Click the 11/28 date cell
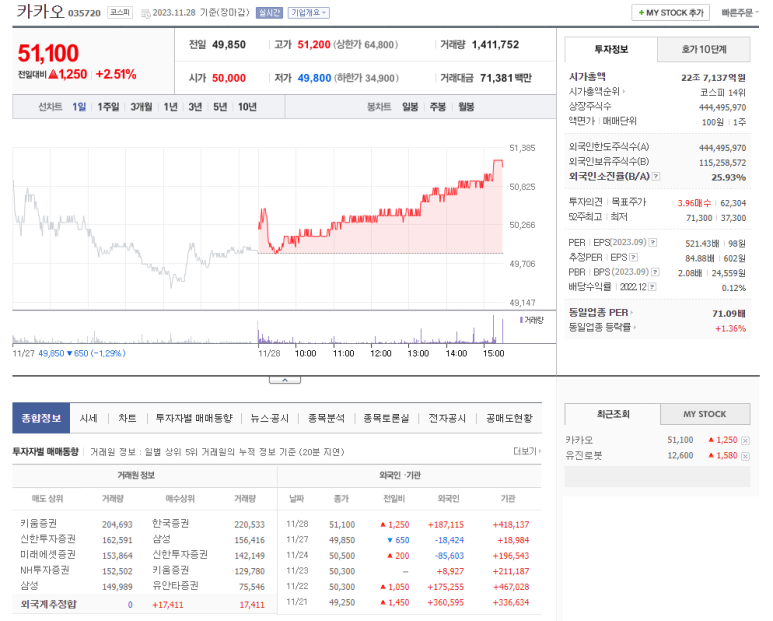The image size is (773, 621). pos(297,524)
